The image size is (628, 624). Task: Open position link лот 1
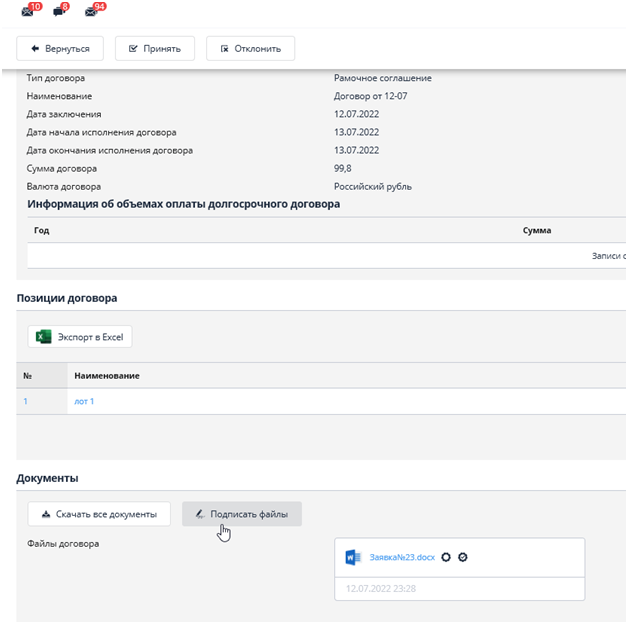pos(84,401)
